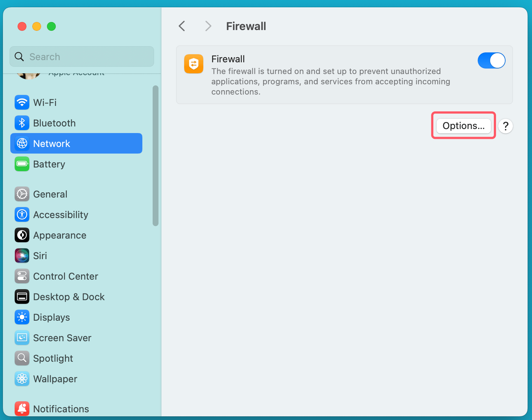Click the orange Firewall icon
The image size is (532, 420).
click(193, 63)
